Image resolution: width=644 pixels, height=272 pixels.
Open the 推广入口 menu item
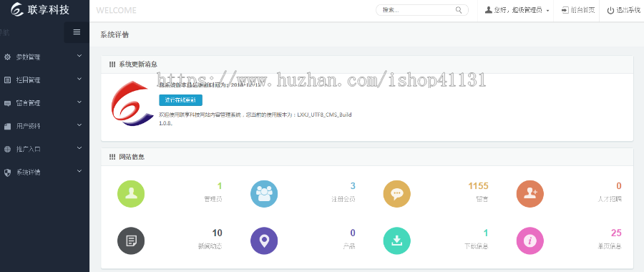pyautogui.click(x=44, y=149)
